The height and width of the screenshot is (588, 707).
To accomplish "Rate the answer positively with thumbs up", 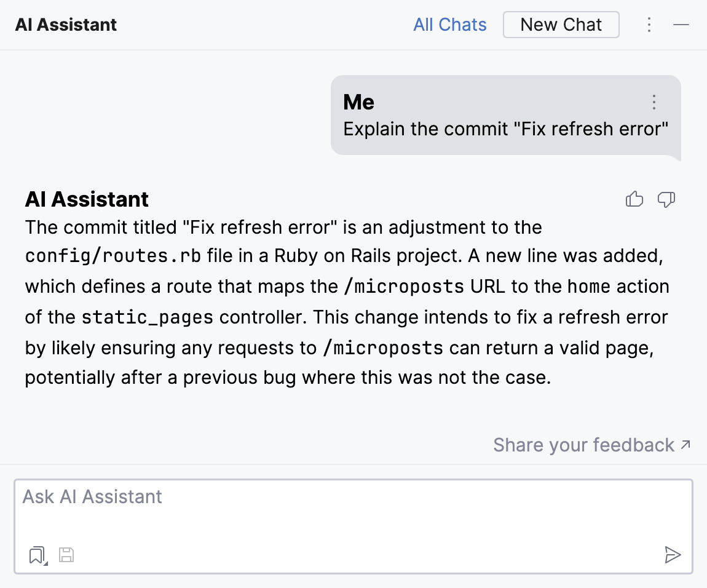I will (634, 199).
